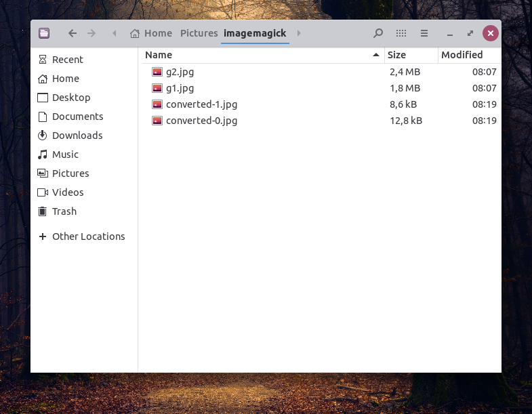Close the file manager window
532x414 pixels.
pos(490,33)
